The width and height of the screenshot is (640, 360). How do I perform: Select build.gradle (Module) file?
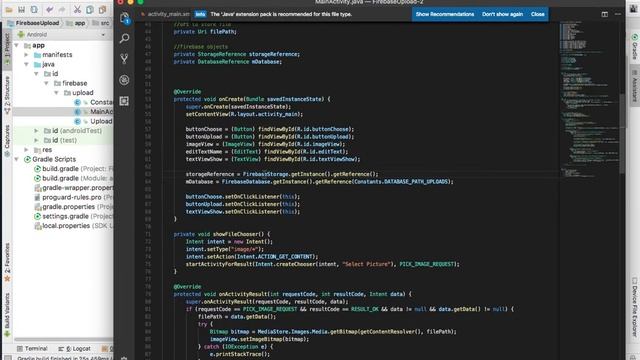pos(73,178)
